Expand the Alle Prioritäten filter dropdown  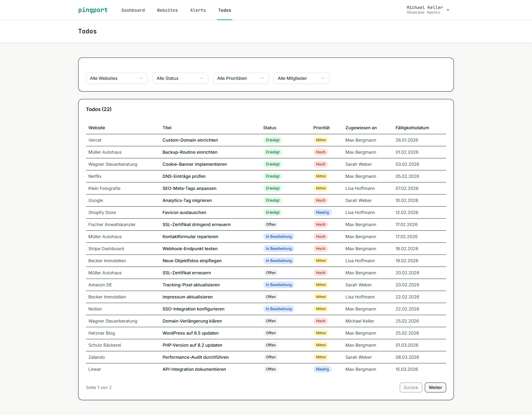pyautogui.click(x=241, y=78)
